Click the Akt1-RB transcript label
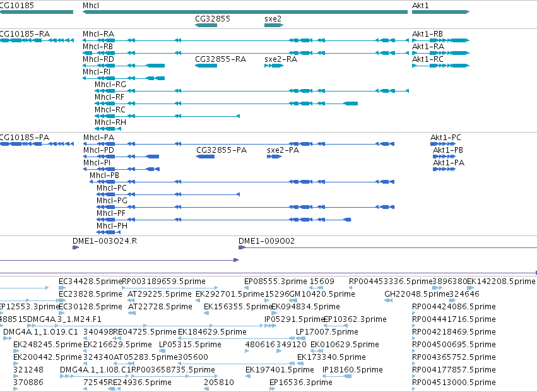Screen dimensions: 537x392 click(427, 34)
